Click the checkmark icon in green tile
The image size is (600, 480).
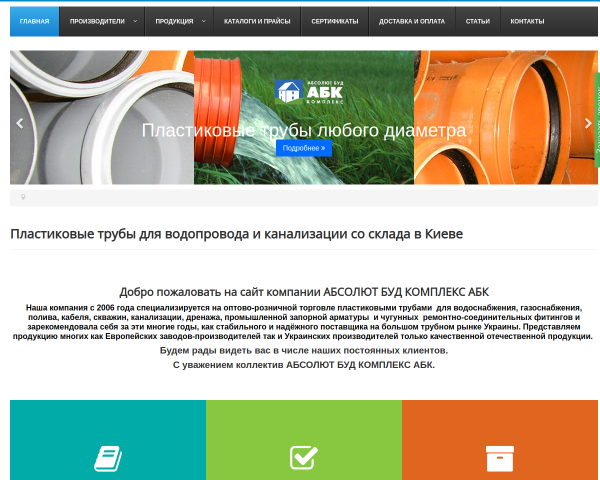[304, 457]
